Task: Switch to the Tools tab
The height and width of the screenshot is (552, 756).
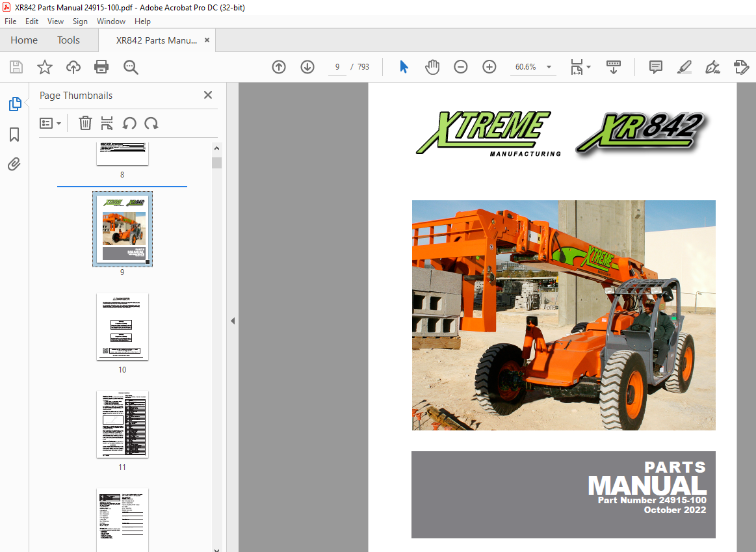Action: pyautogui.click(x=68, y=40)
